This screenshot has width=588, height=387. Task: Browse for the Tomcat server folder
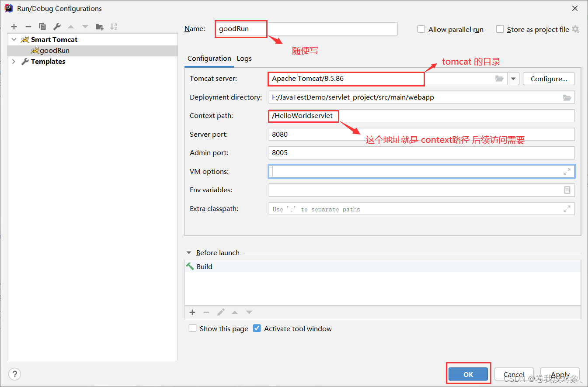point(499,79)
